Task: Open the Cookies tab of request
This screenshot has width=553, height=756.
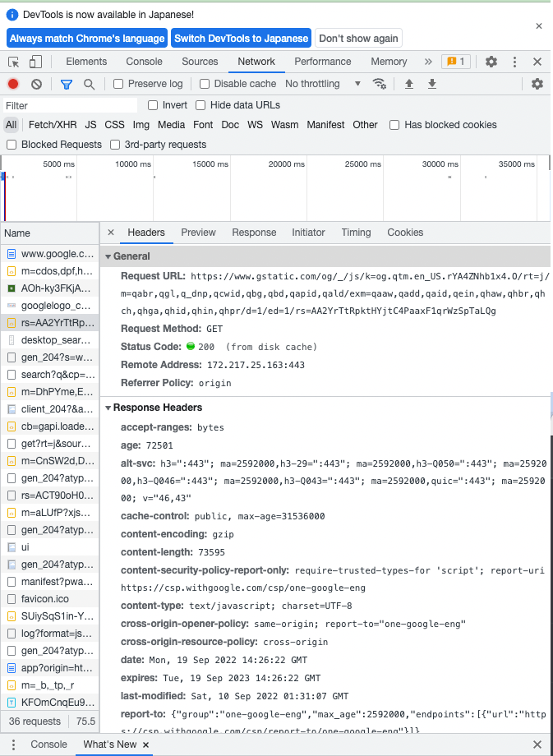Action: [x=405, y=233]
